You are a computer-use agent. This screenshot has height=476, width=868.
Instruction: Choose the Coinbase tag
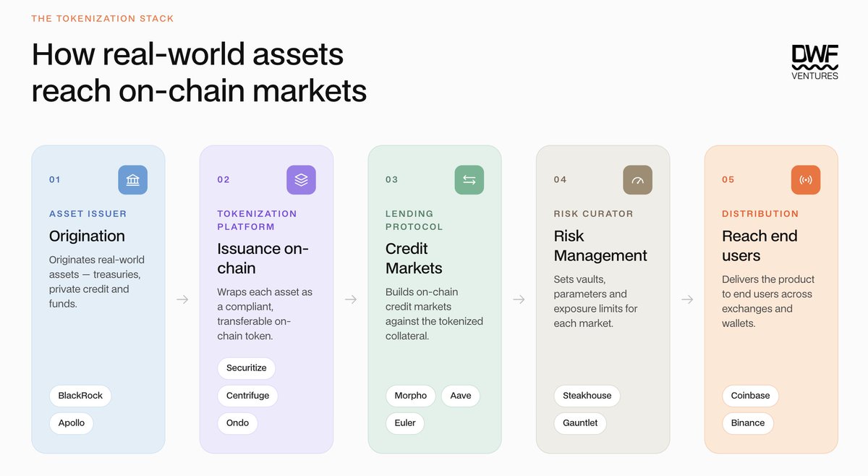[751, 396]
